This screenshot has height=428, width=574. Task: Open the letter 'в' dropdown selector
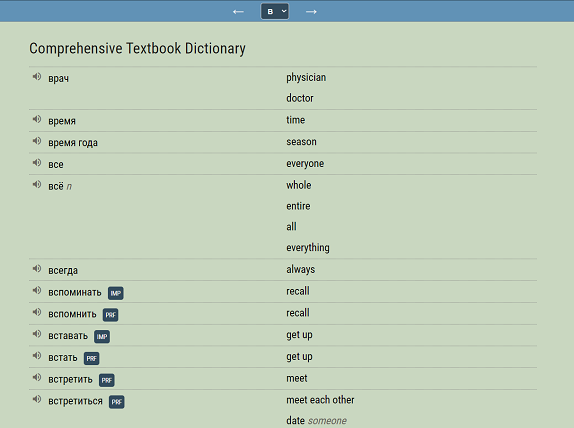[275, 11]
